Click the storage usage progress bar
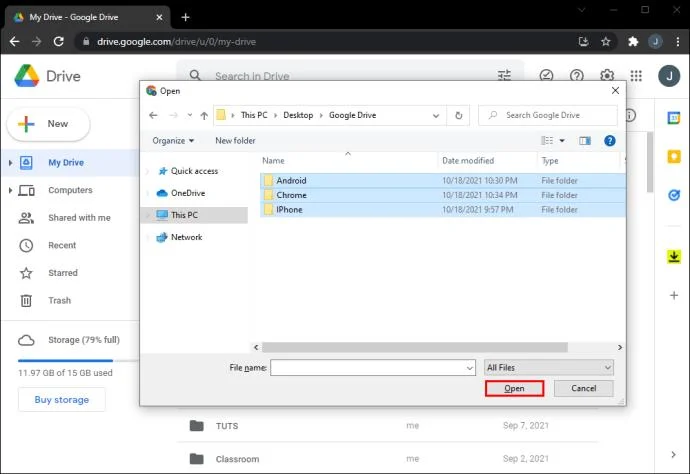690x474 pixels. [77, 360]
